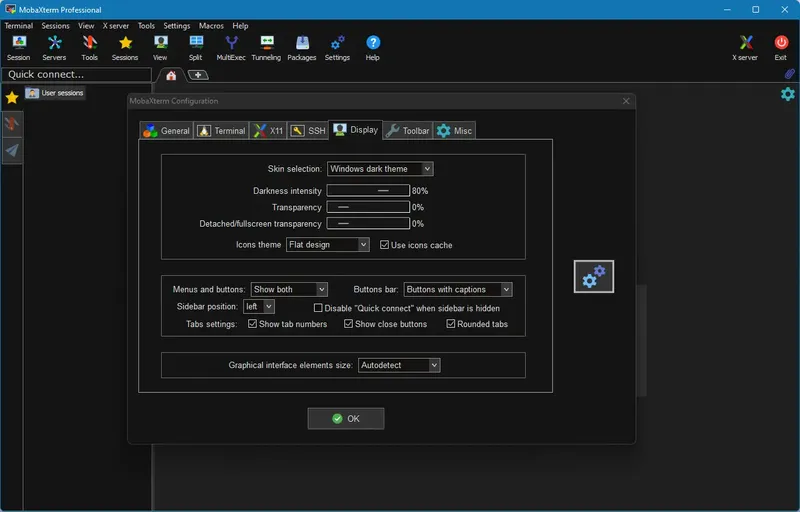
Task: Click the paperclip icon at right
Action: (x=789, y=74)
